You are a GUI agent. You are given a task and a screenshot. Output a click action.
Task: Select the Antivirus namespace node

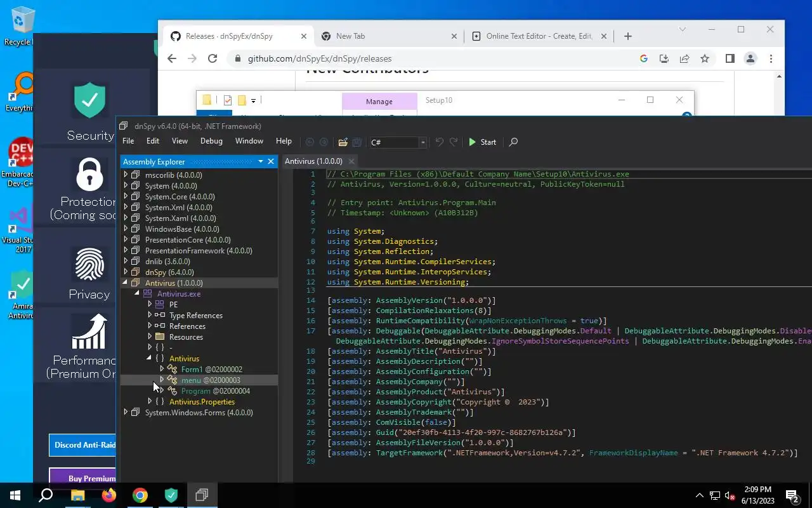tap(184, 359)
